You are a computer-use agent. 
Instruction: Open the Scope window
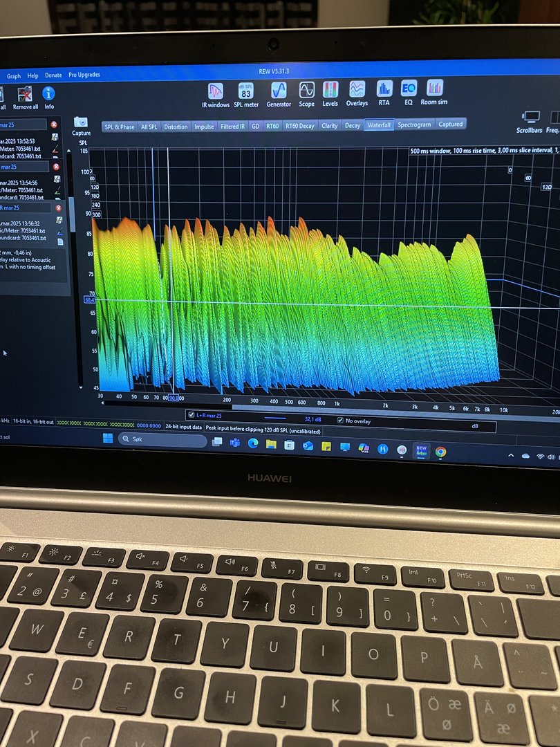[307, 94]
